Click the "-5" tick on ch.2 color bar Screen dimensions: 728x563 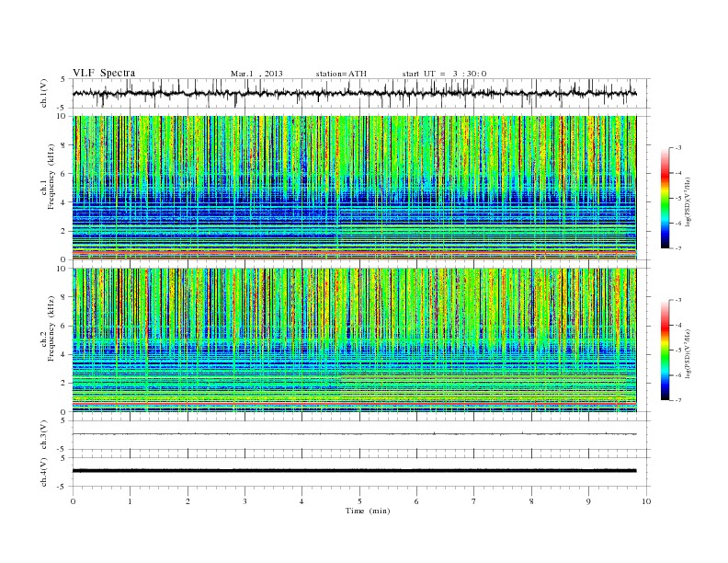tap(678, 350)
